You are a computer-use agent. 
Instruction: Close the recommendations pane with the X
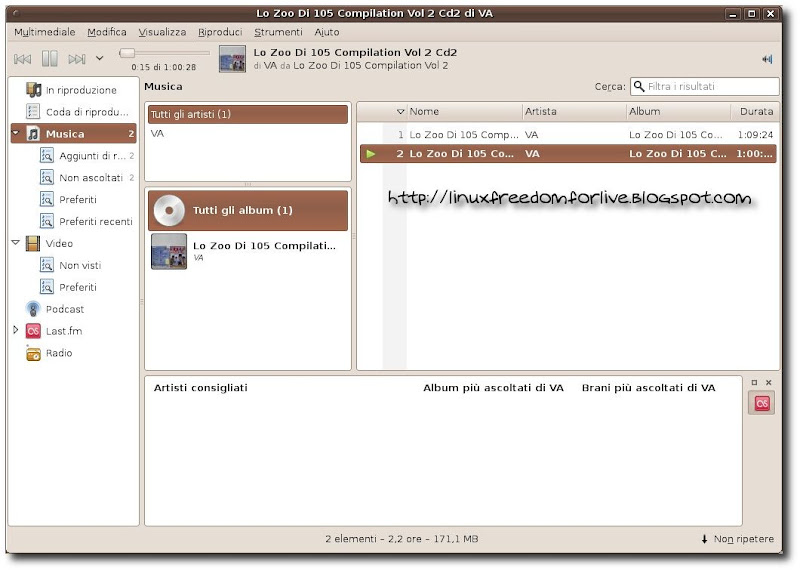769,382
